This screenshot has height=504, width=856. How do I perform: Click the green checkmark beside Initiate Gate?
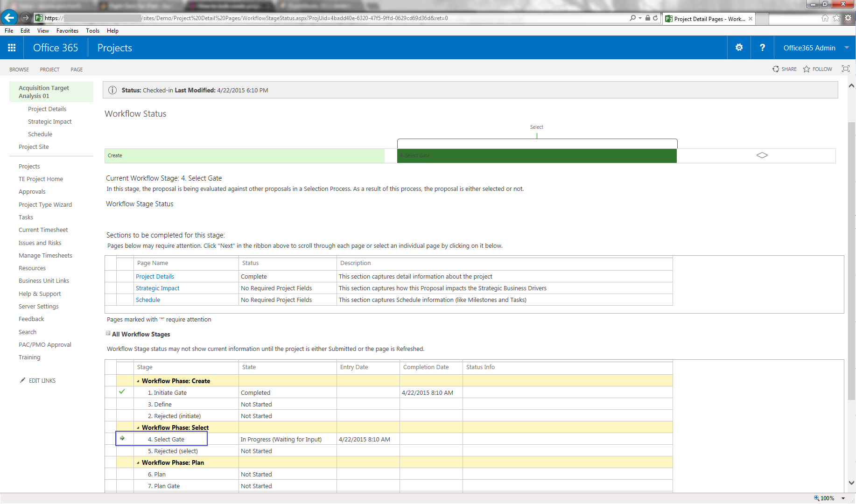pos(122,392)
